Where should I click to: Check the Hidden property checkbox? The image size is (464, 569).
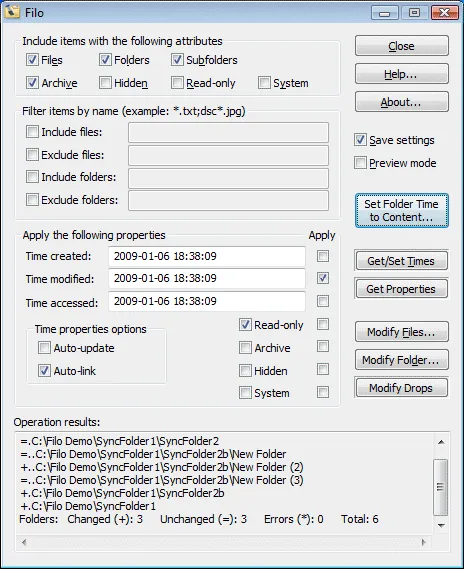245,371
